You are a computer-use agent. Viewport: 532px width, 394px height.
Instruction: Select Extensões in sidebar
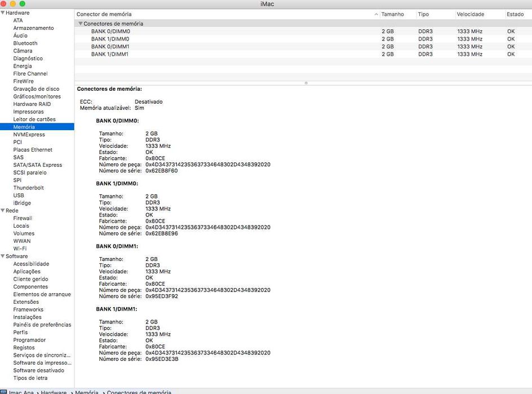pyautogui.click(x=26, y=302)
